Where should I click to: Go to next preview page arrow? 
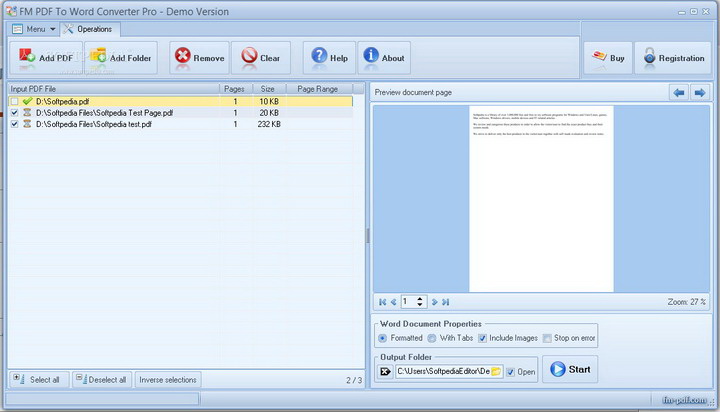(x=700, y=93)
